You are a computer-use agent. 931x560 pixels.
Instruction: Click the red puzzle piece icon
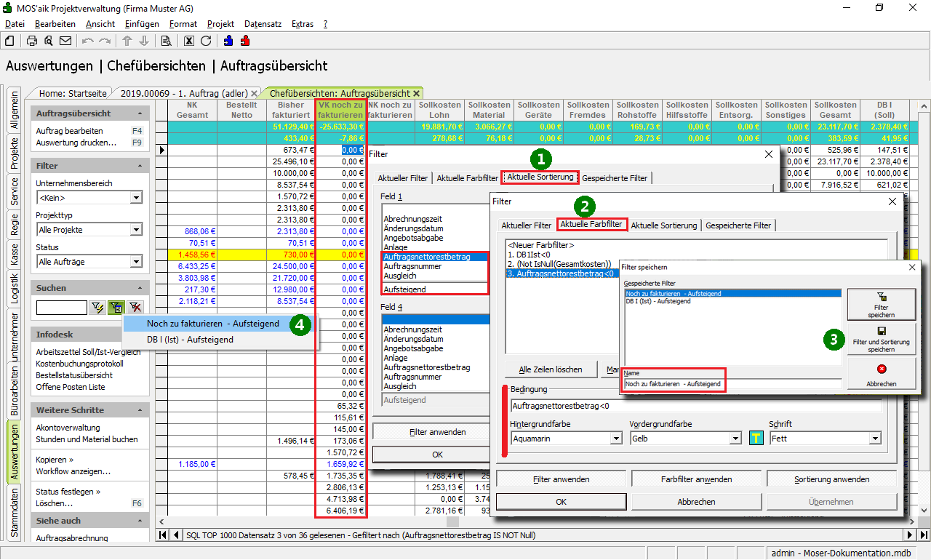[x=245, y=41]
